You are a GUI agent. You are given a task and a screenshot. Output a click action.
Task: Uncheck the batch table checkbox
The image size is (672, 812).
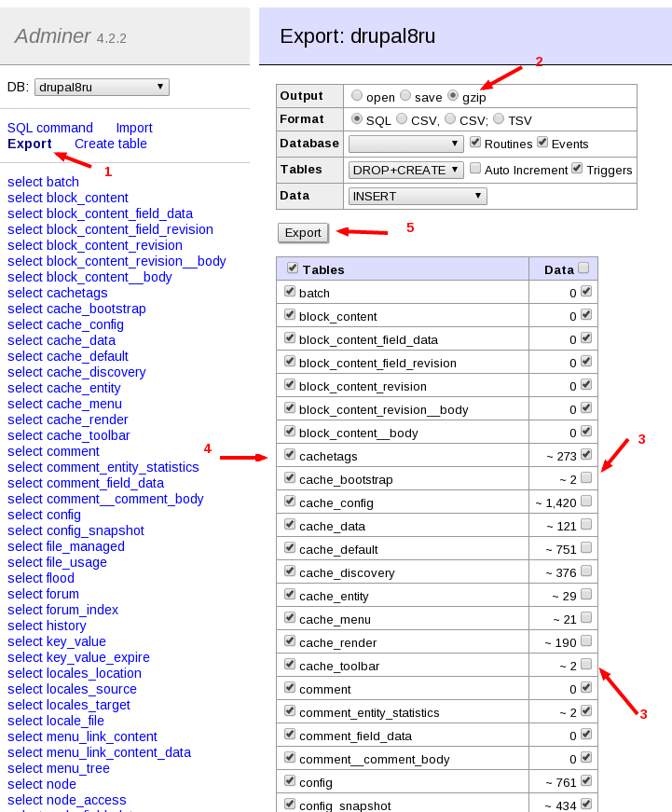tap(290, 291)
